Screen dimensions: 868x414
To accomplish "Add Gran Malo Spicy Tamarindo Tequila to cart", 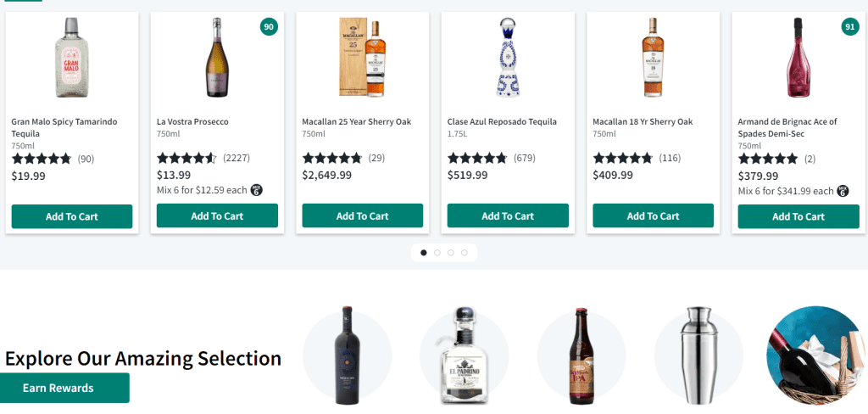I will tap(72, 216).
